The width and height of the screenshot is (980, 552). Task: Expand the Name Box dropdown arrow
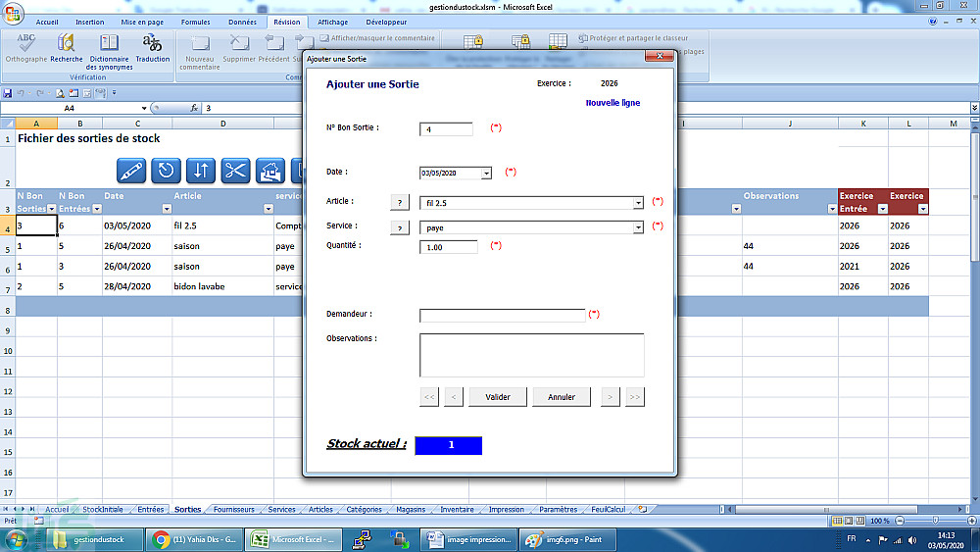pyautogui.click(x=144, y=108)
